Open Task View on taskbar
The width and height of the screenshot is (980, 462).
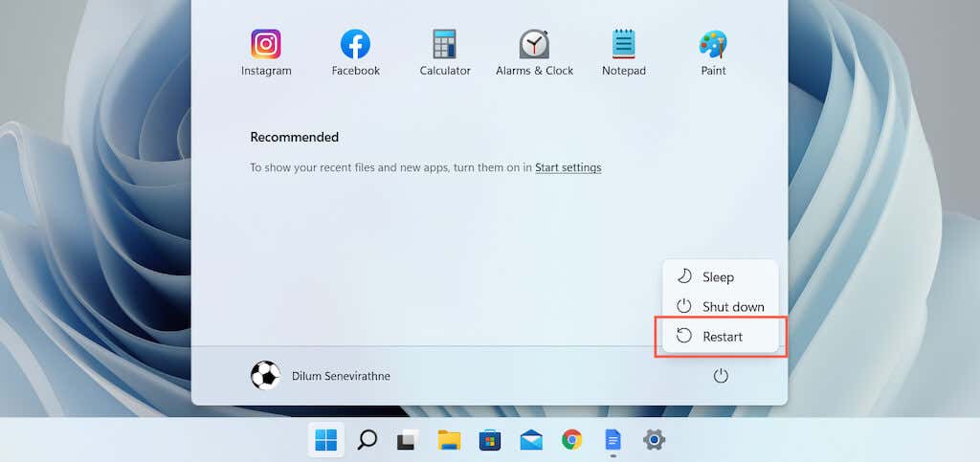point(408,440)
